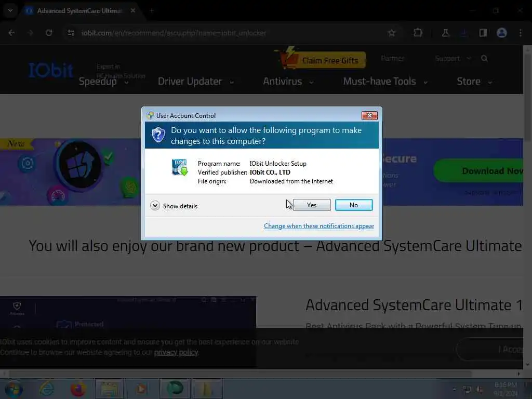The image size is (532, 399).
Task: Open a new browser tab
Action: 152,10
